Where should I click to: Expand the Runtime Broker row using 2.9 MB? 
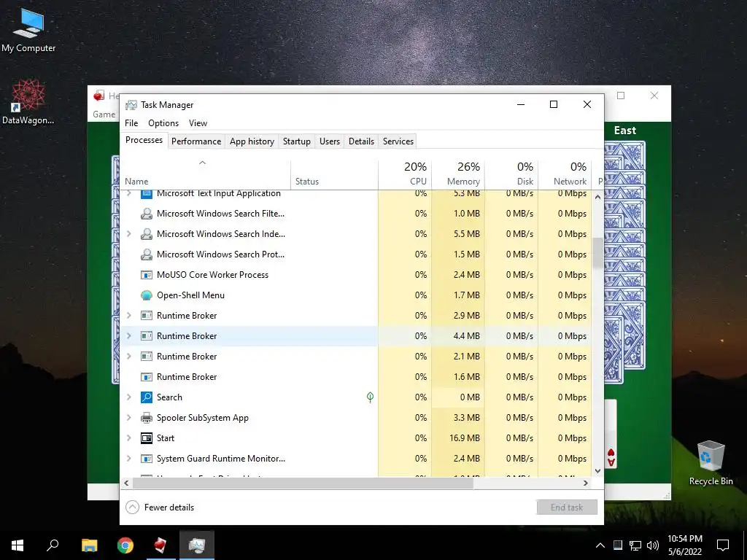pos(128,315)
